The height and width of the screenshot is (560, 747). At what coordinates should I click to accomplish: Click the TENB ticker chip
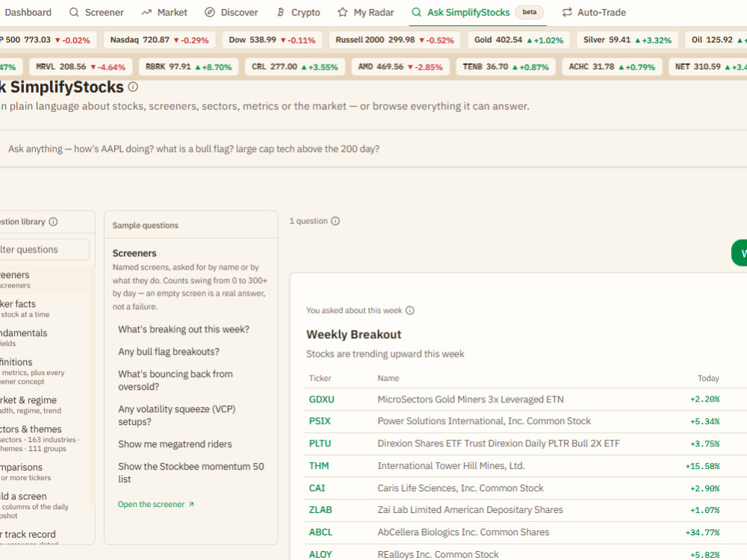click(x=506, y=67)
